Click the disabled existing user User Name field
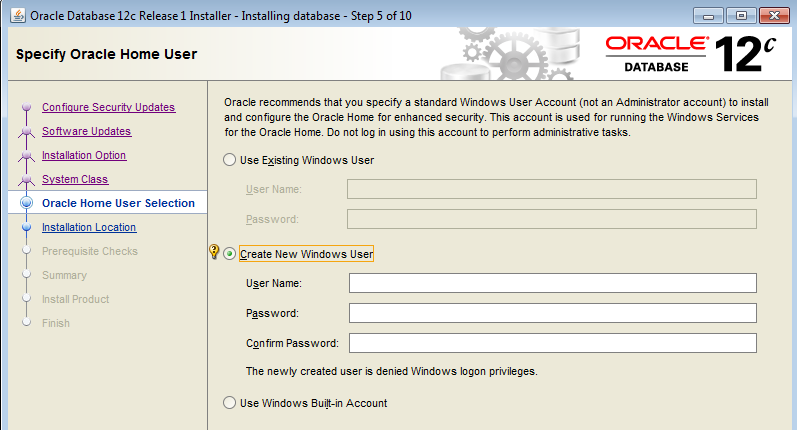Screen dimensions: 797x430 tap(551, 189)
